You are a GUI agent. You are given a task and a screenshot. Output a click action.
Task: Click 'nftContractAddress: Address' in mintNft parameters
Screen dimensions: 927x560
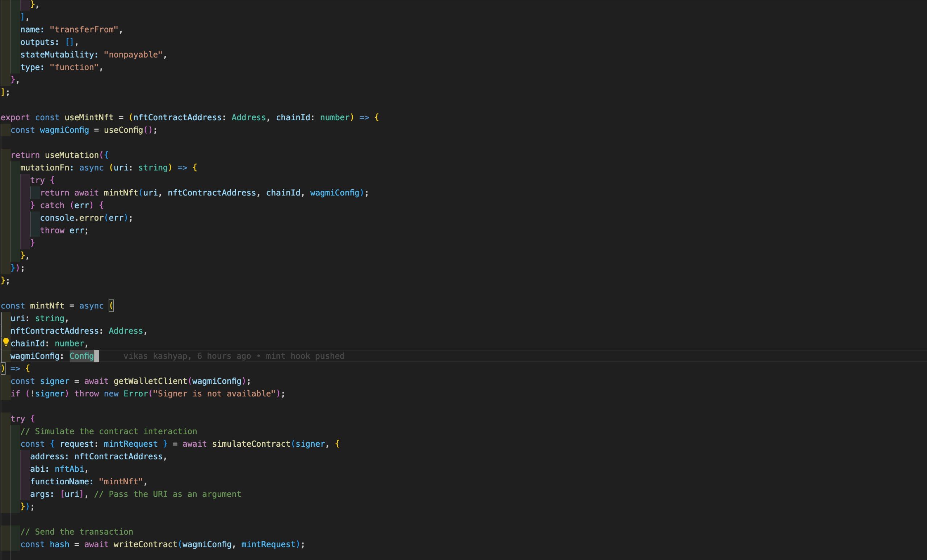[x=77, y=331]
